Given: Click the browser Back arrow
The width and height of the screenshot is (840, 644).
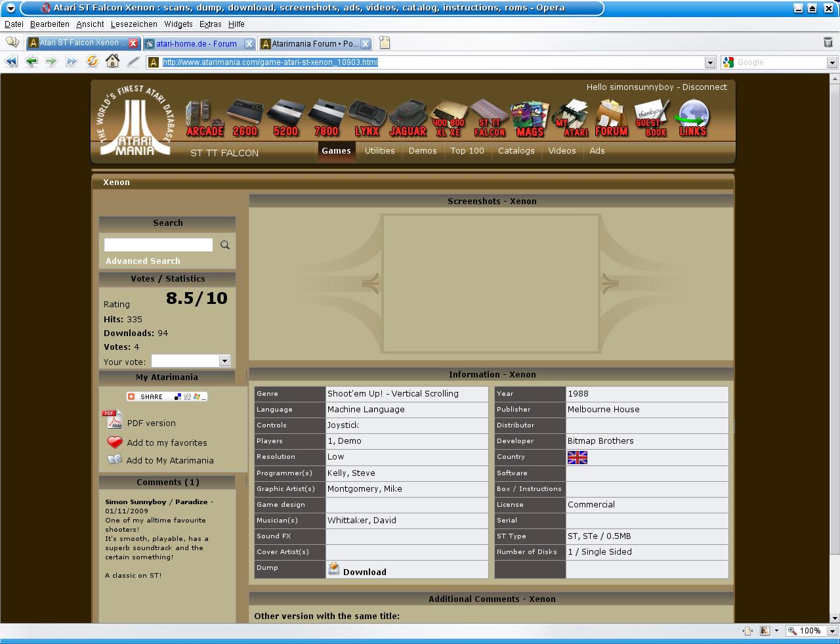Looking at the screenshot, I should [x=31, y=62].
